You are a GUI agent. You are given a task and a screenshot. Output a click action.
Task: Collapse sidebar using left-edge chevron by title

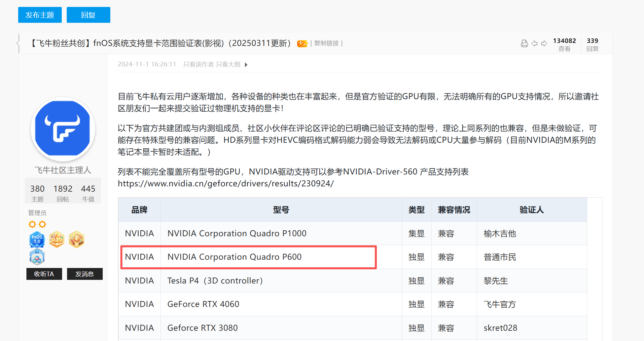point(18,43)
